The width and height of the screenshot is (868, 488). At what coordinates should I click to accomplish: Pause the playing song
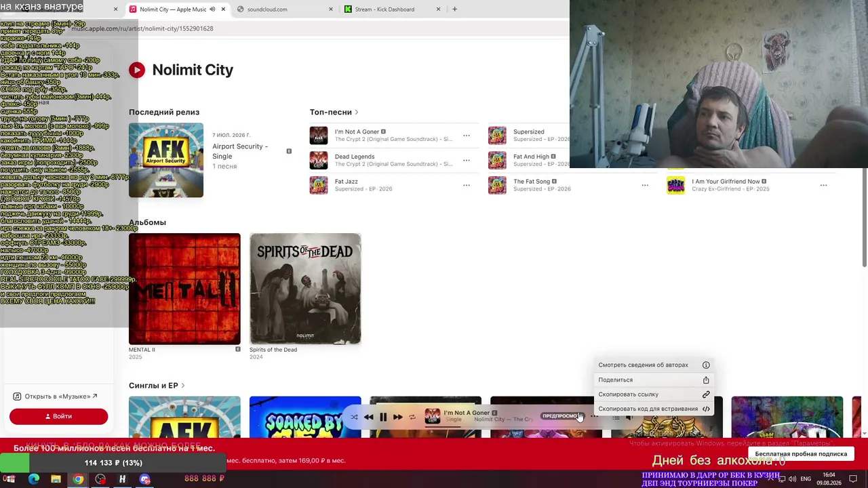tap(383, 417)
